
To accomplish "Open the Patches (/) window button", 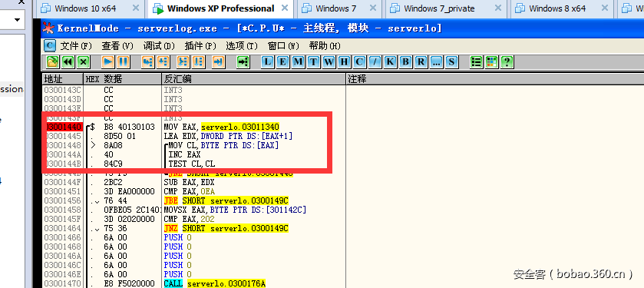I will (x=375, y=62).
